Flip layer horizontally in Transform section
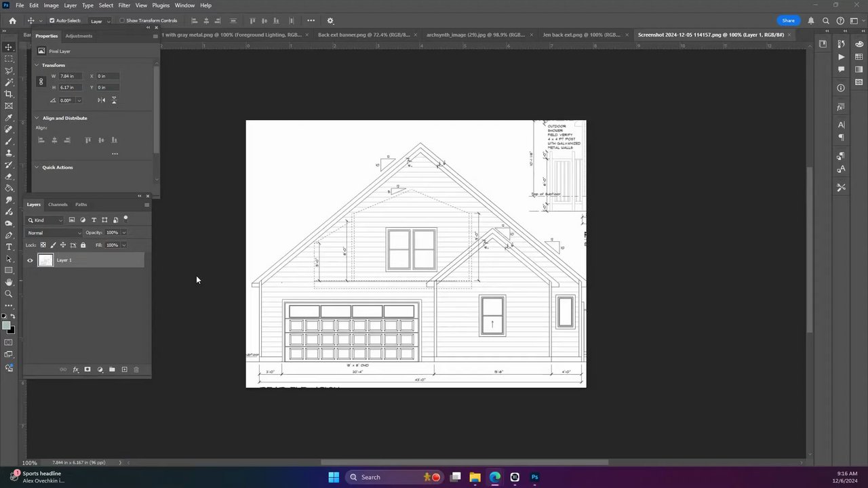Viewport: 868px width, 488px height. (x=101, y=100)
